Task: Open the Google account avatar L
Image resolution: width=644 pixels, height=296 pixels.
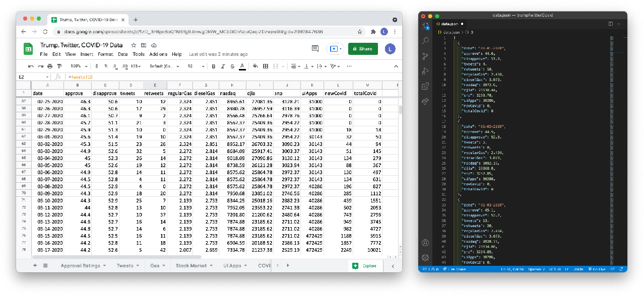Action: (390, 49)
